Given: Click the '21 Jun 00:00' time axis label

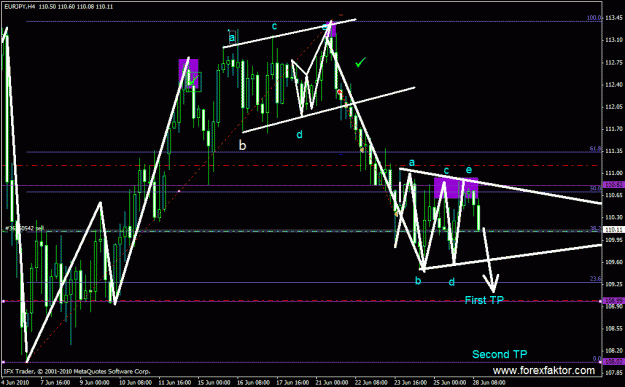Looking at the screenshot, I should [333, 383].
